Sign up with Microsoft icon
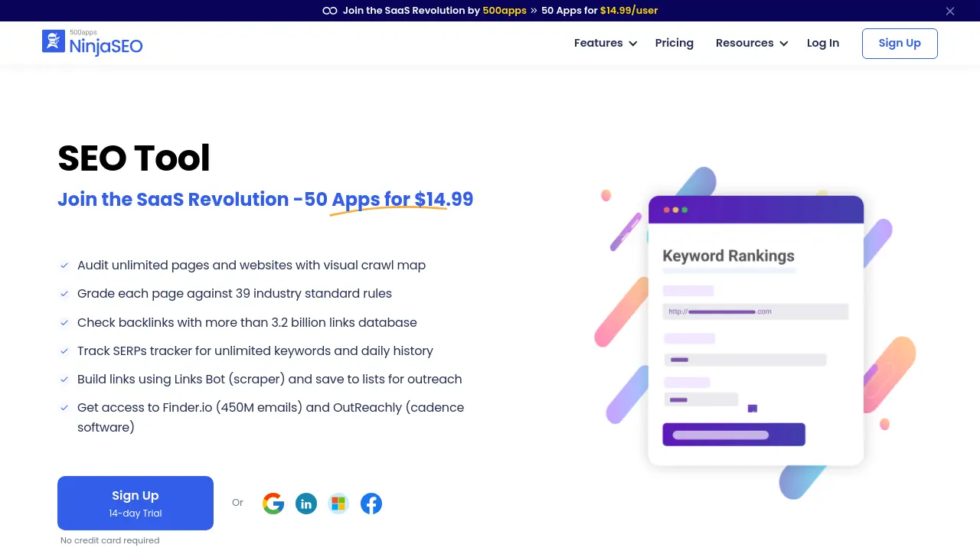Viewport: 980px width, 551px height. (x=338, y=504)
